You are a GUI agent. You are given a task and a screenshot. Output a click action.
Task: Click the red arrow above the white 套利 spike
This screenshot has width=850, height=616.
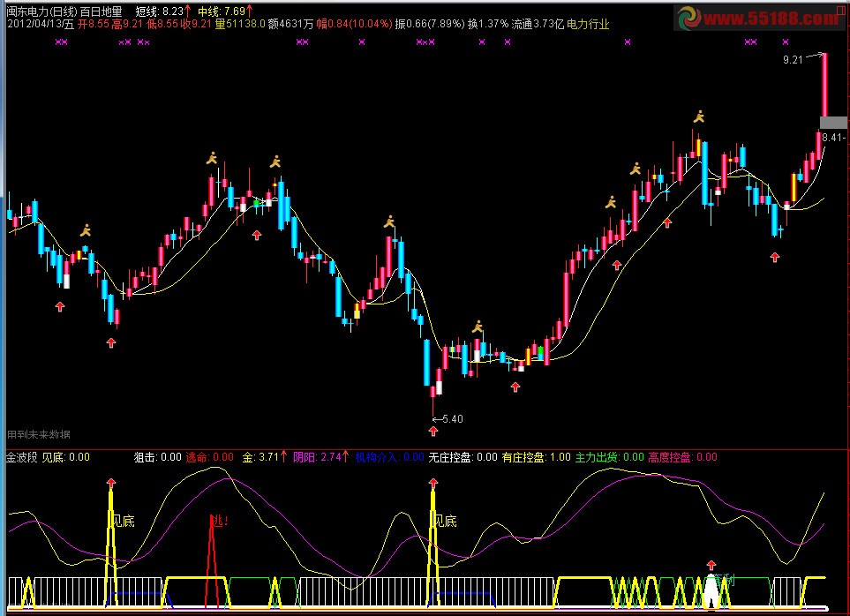(711, 565)
